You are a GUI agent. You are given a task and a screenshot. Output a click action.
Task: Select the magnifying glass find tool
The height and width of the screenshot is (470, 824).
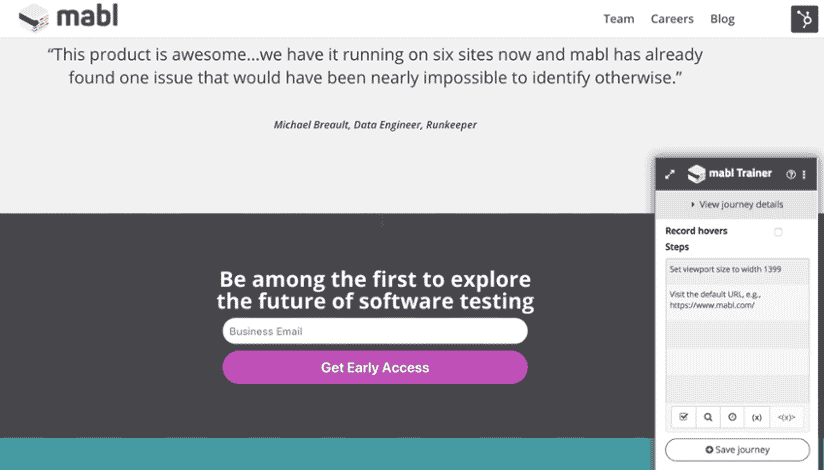(x=708, y=417)
